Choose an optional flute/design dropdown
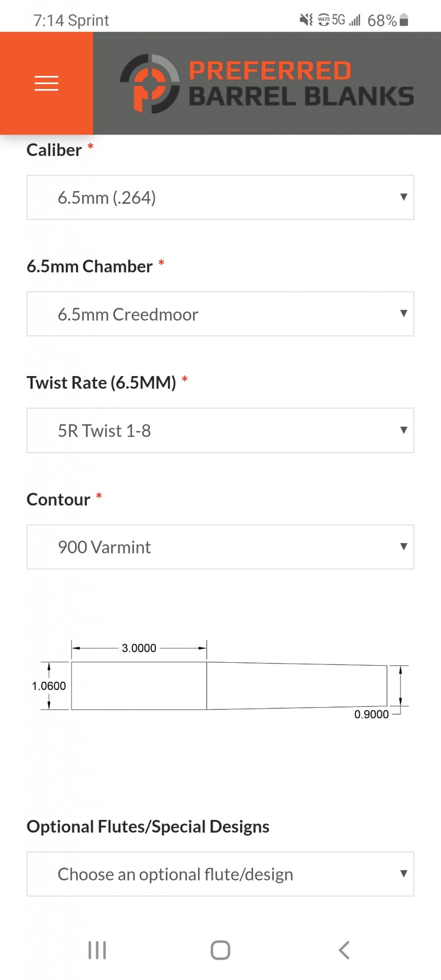The width and height of the screenshot is (441, 980). point(220,874)
